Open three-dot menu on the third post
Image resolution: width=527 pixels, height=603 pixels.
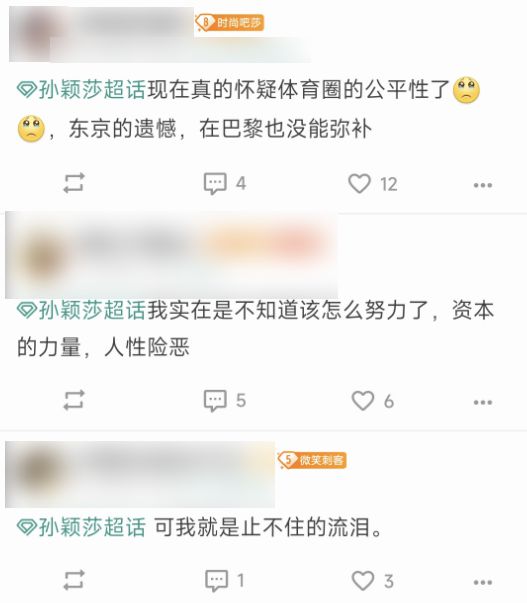tap(483, 582)
